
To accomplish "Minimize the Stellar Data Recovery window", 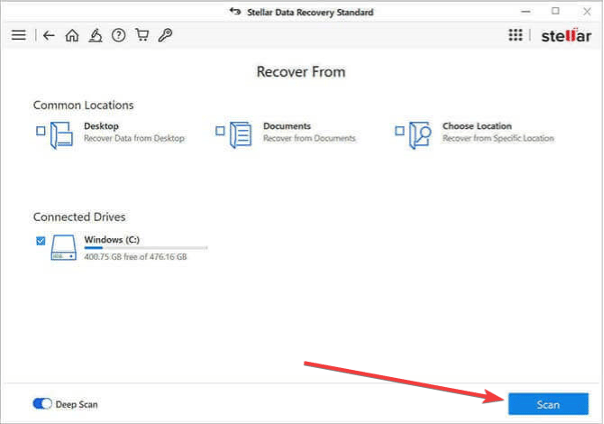I will click(x=526, y=12).
